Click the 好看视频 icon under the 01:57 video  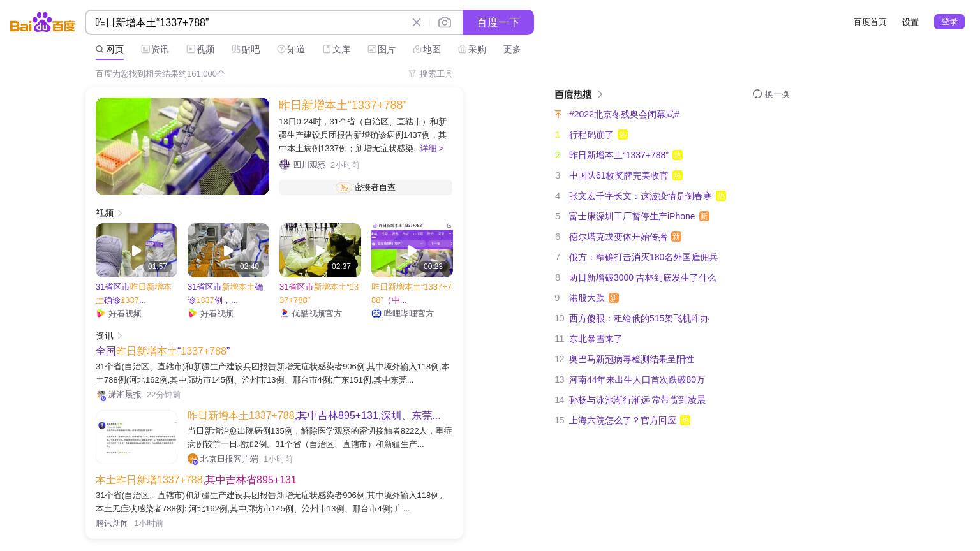[101, 313]
